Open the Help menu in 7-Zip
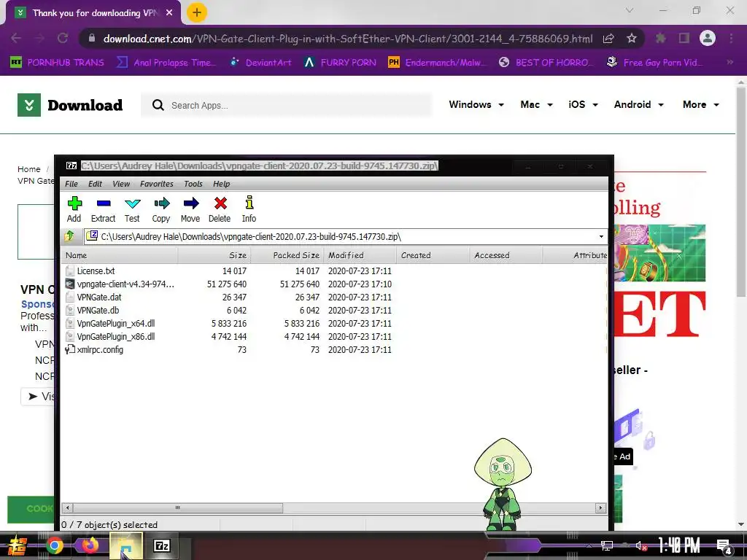 pos(221,184)
